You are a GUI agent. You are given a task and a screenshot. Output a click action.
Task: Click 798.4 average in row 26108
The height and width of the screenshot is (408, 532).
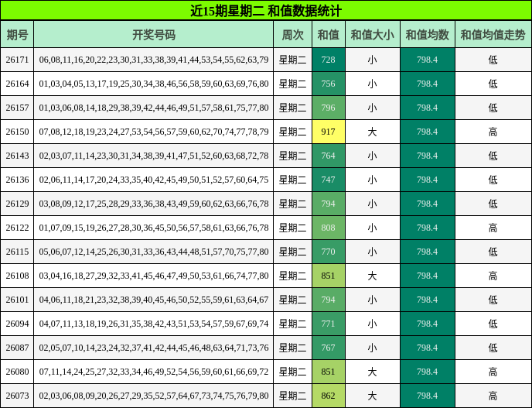[427, 276]
